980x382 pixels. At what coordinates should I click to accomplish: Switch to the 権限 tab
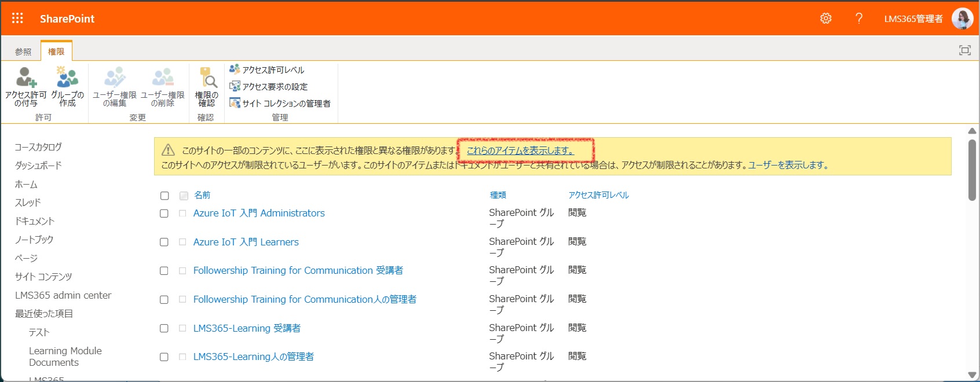[56, 52]
